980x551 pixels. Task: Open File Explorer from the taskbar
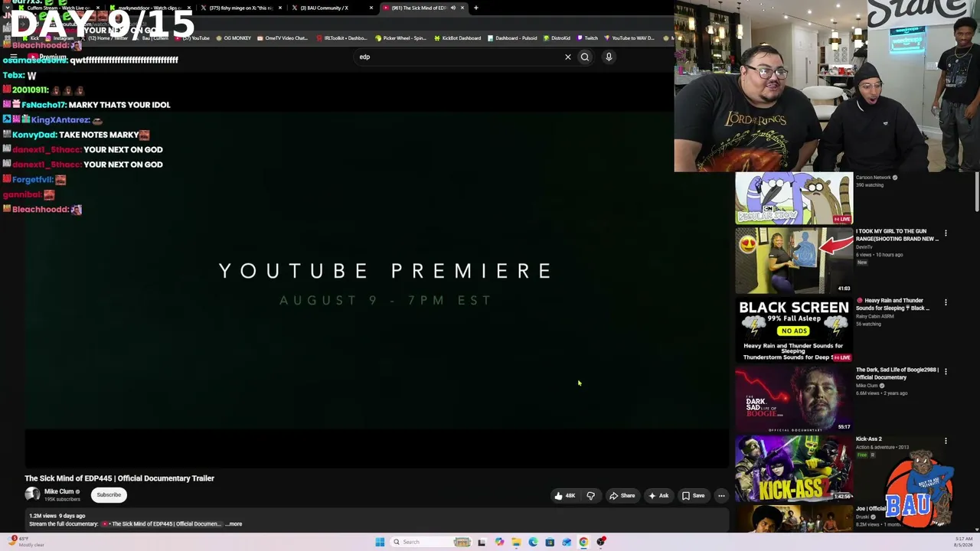tap(516, 542)
